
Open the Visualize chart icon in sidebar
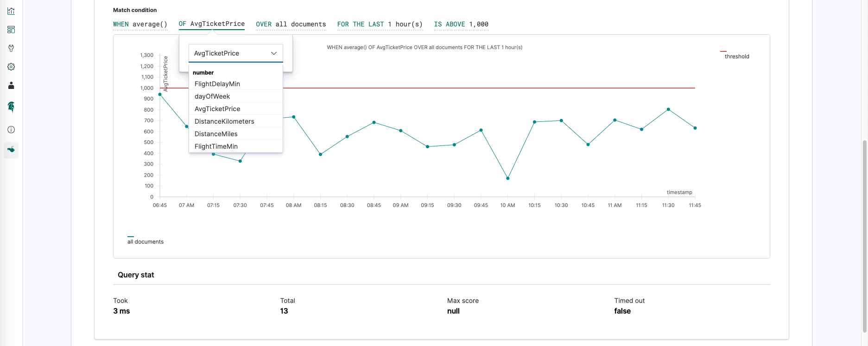tap(11, 11)
